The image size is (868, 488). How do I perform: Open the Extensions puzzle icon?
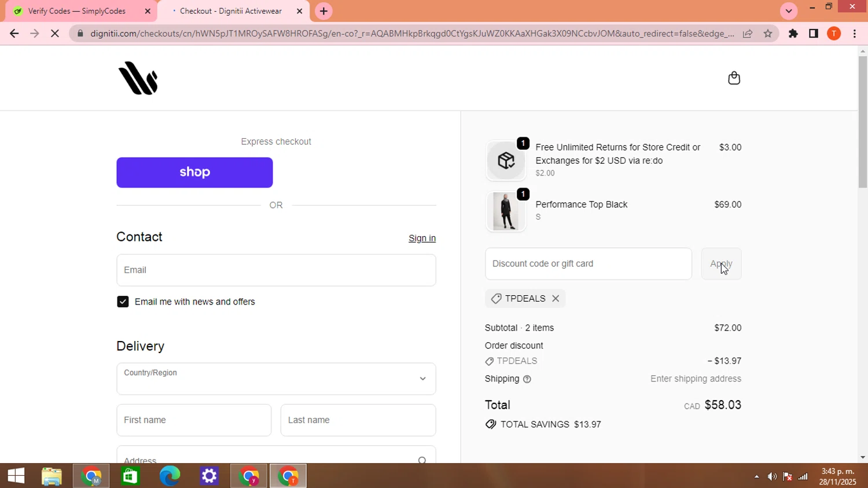point(793,34)
